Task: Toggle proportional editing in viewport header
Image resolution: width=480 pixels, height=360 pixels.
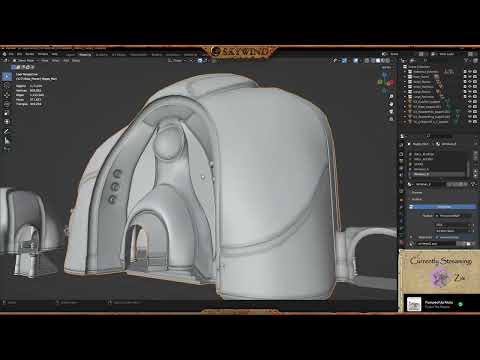Action: click(x=214, y=61)
